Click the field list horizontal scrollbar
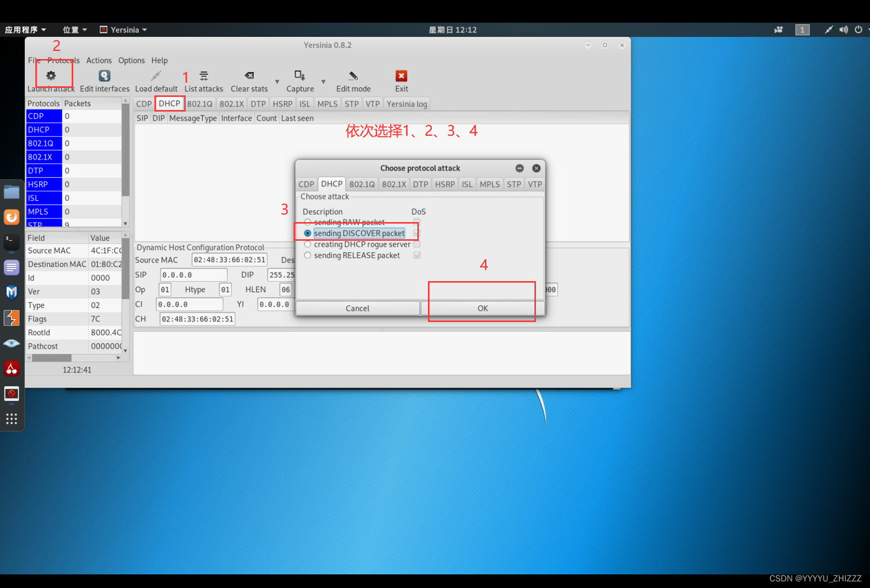870x588 pixels. 74,357
